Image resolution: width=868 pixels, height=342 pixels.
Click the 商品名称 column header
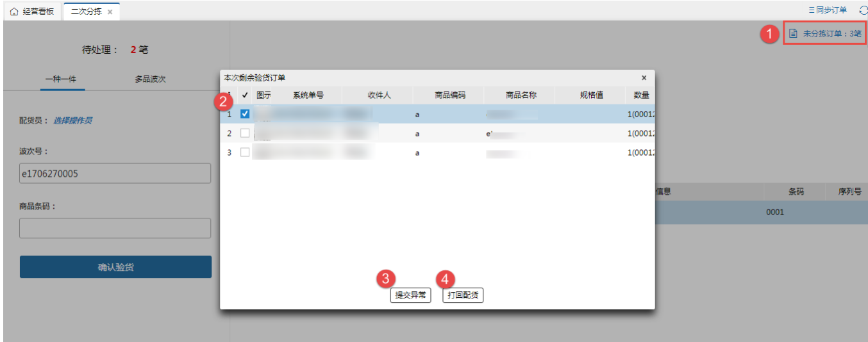click(521, 95)
